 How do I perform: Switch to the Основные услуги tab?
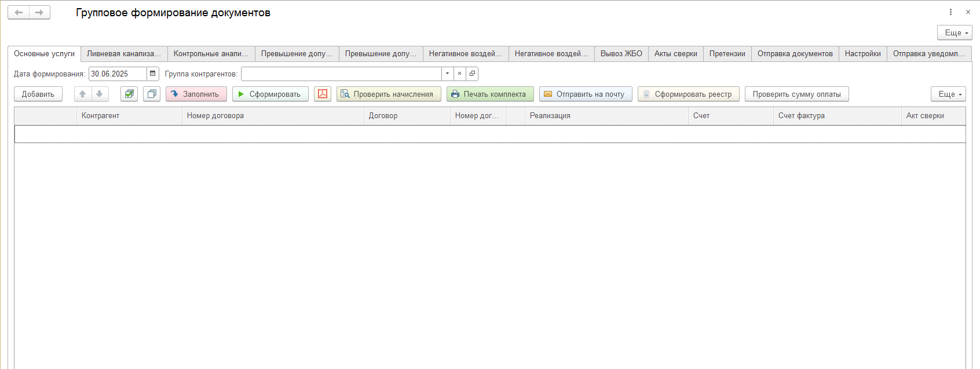(45, 54)
